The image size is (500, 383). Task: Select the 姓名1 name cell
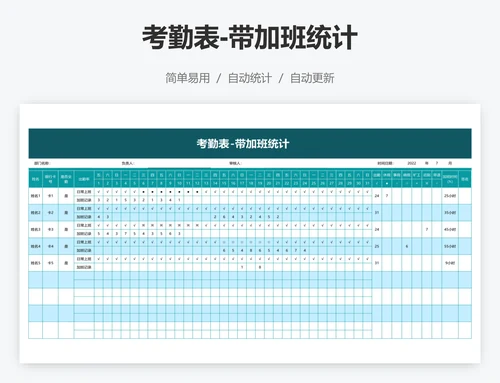coord(35,196)
